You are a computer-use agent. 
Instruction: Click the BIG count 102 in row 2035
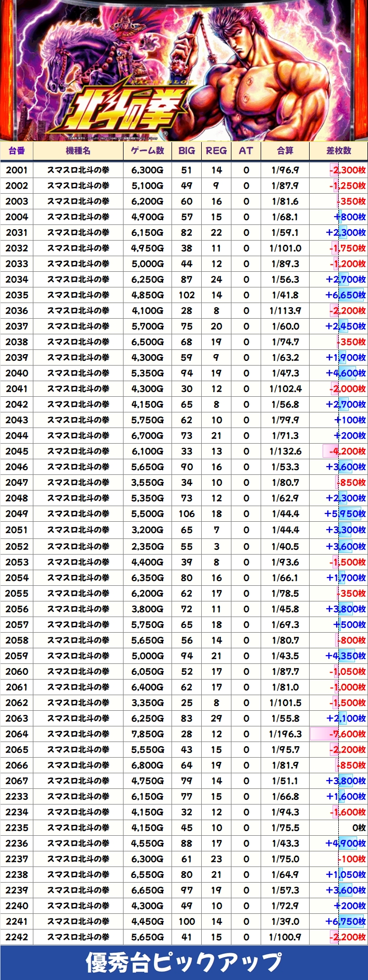[x=187, y=295]
